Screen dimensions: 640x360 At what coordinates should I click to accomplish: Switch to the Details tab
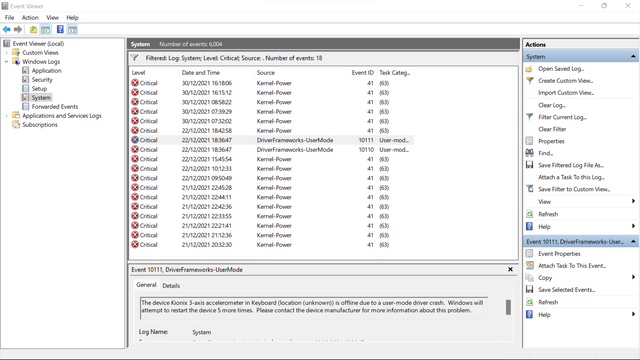coord(171,285)
